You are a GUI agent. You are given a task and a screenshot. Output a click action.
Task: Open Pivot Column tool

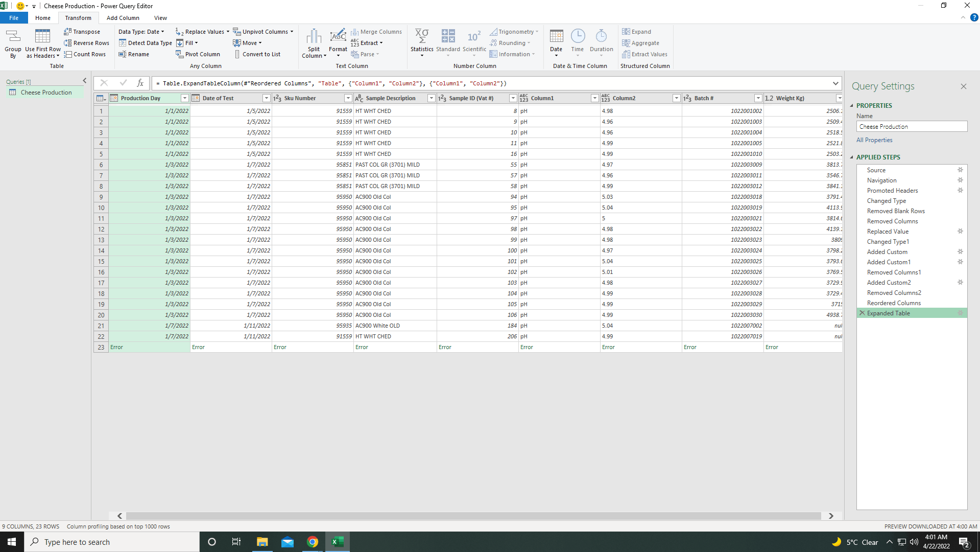(x=198, y=54)
